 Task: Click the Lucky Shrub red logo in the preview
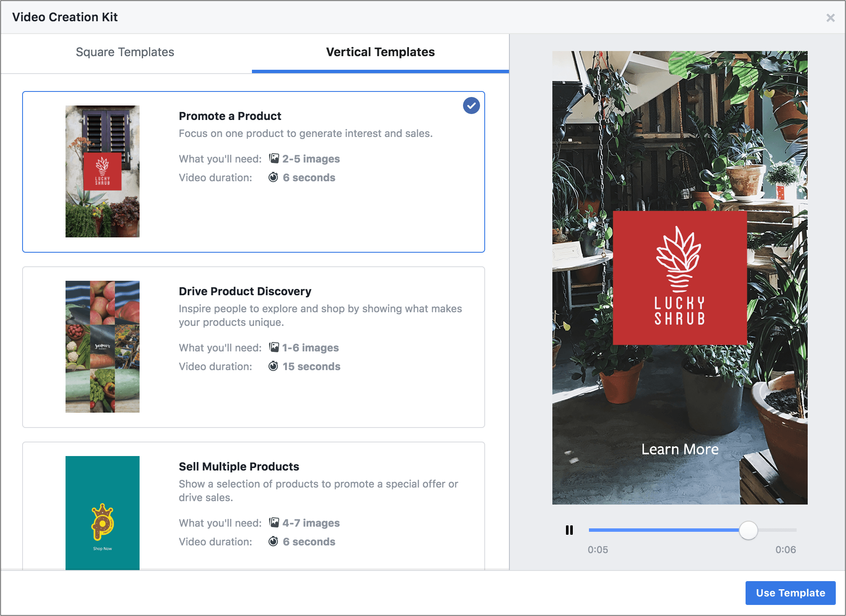pos(680,278)
